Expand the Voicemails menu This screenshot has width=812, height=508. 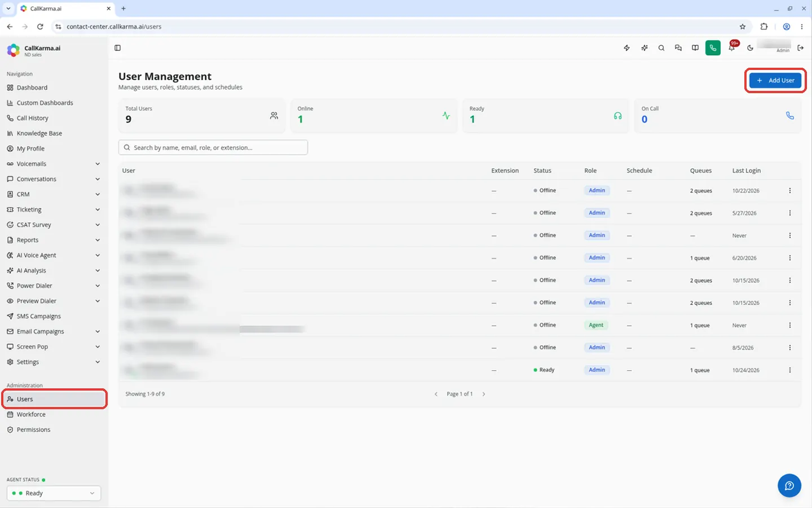54,164
